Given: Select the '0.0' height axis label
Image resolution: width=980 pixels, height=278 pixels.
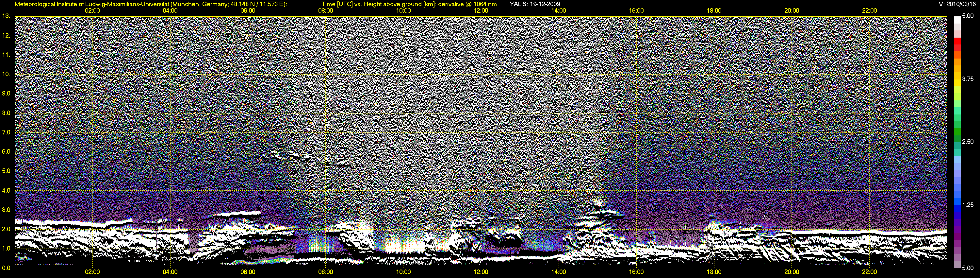Looking at the screenshot, I should click(6, 268).
